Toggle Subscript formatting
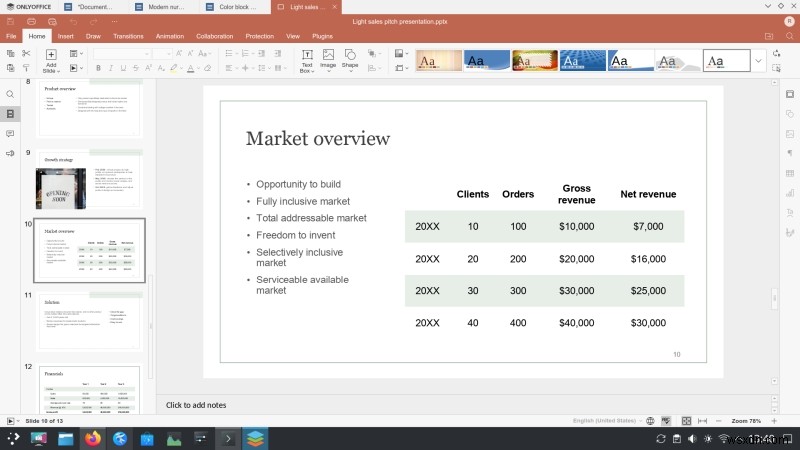 pyautogui.click(x=161, y=68)
